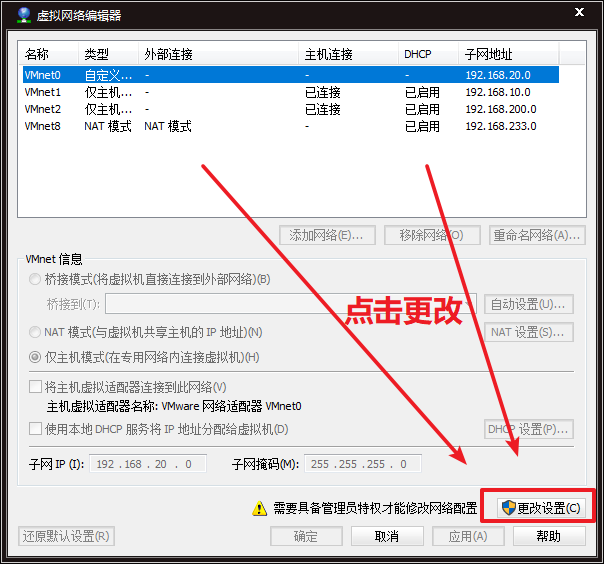The image size is (604, 564).
Task: Click the DHCP column header
Action: [x=428, y=54]
